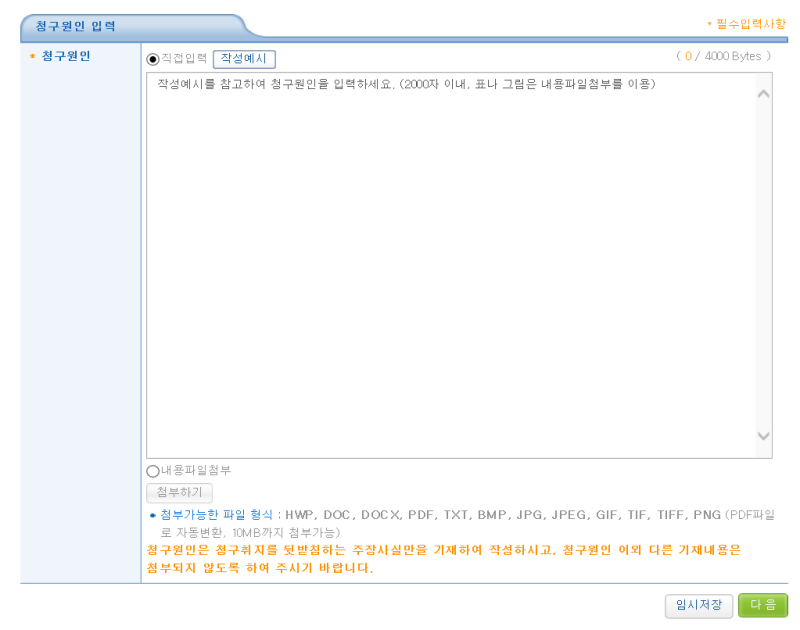Click the text area scroll down arrow
Screen dimensions: 800x630
(763, 436)
